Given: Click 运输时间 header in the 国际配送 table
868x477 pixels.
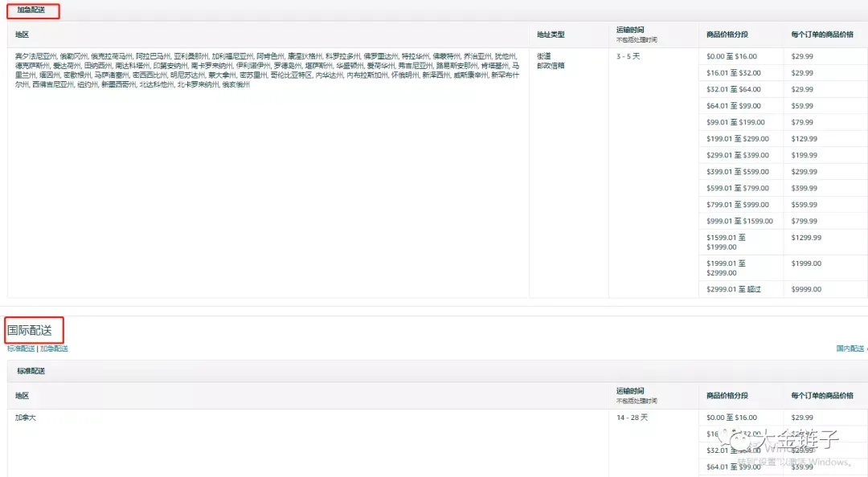Looking at the screenshot, I should pyautogui.click(x=630, y=391).
